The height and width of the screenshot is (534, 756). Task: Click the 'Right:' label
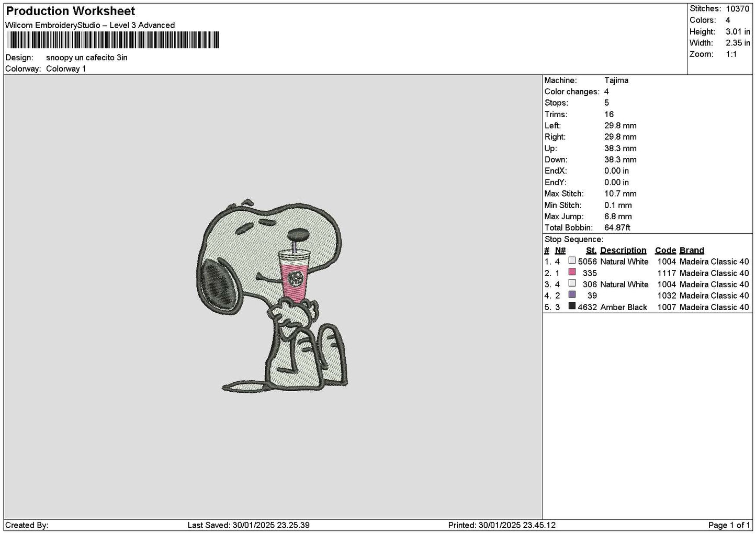pos(555,137)
